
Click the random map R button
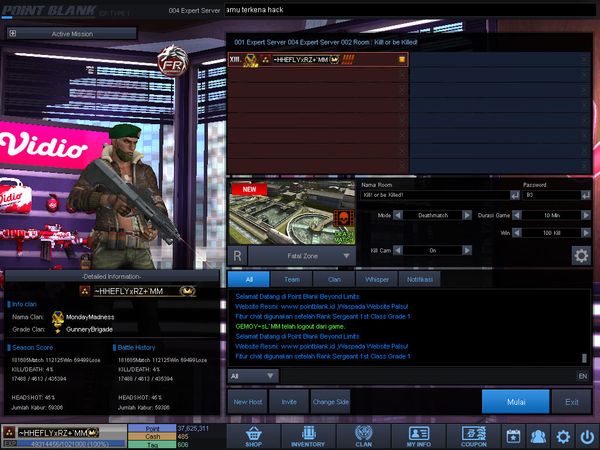237,256
